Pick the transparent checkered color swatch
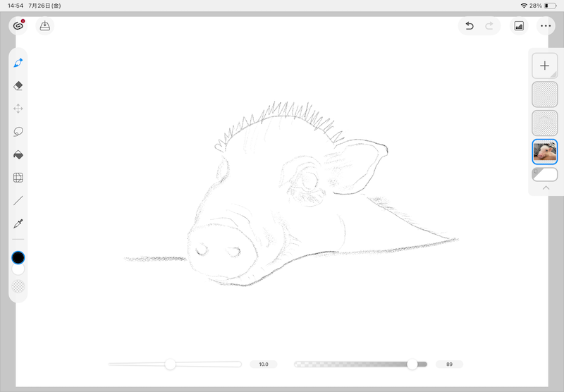Viewport: 564px width, 392px height. [18, 286]
